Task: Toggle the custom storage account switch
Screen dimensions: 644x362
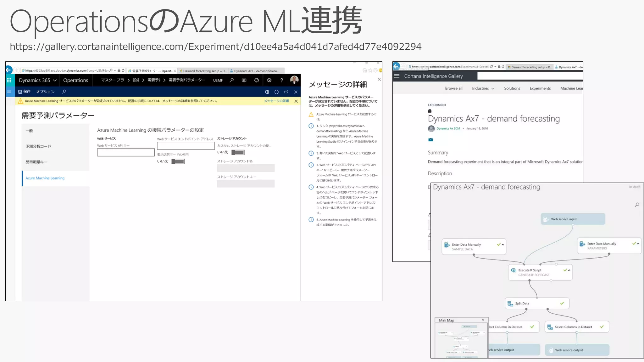Action: point(238,152)
